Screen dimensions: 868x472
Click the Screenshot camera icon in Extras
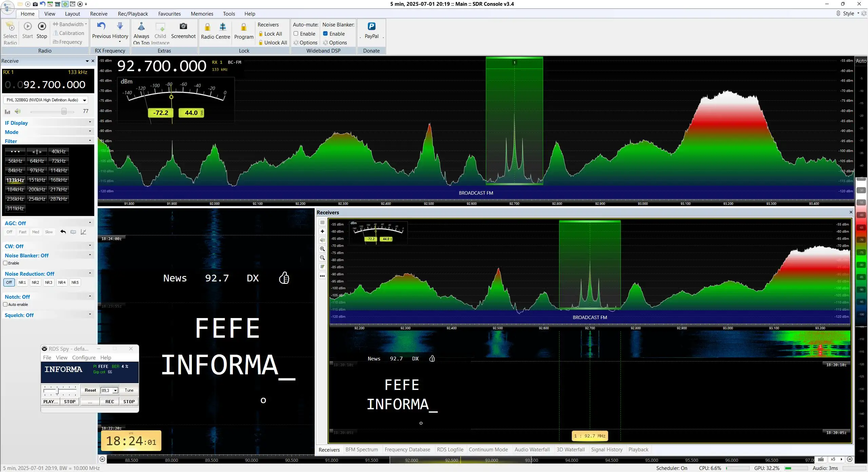point(183,26)
